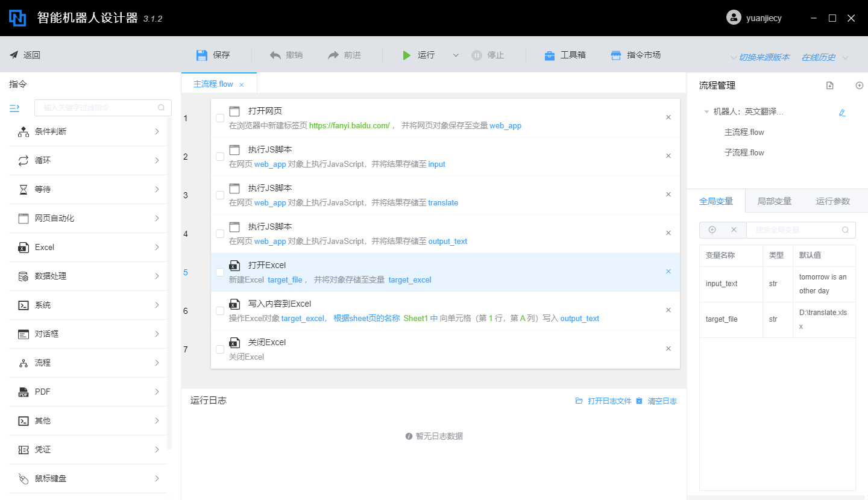
Task: Click the open log file link
Action: click(x=609, y=401)
